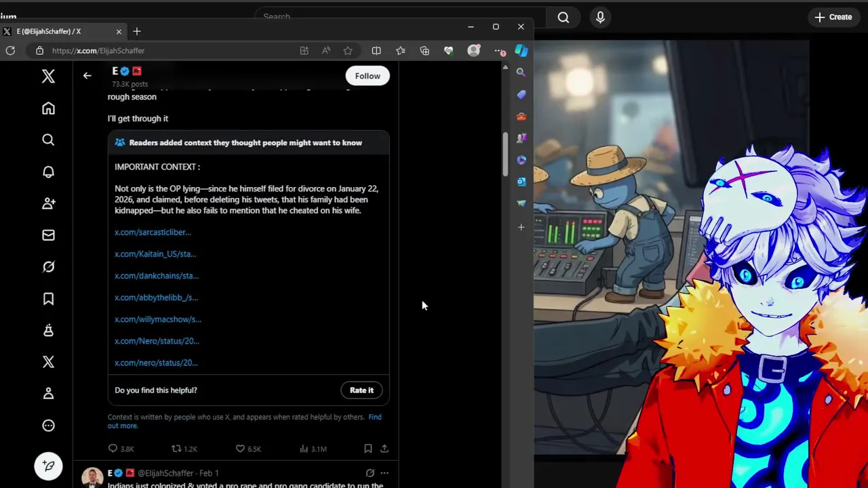Open Communities icon in X sidebar
Image resolution: width=868 pixels, height=488 pixels.
48,330
